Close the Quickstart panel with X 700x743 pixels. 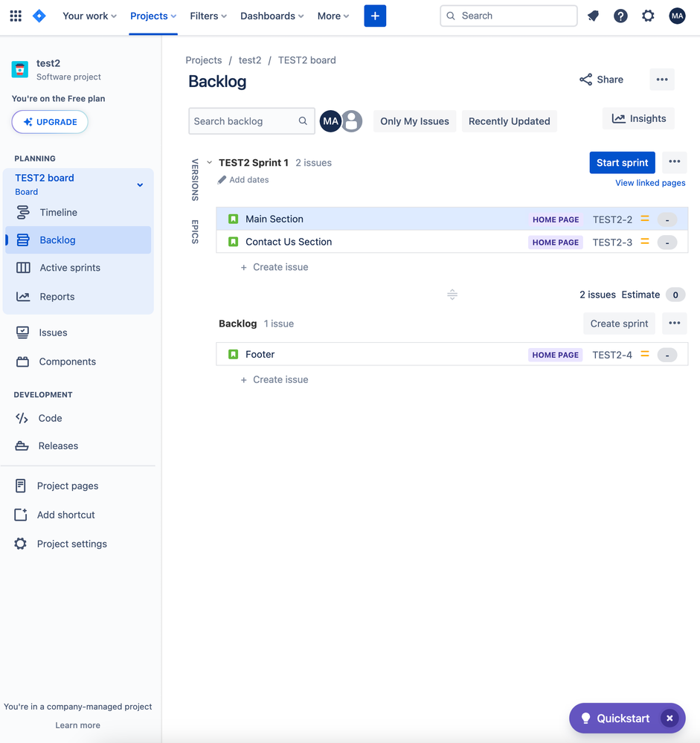click(670, 718)
